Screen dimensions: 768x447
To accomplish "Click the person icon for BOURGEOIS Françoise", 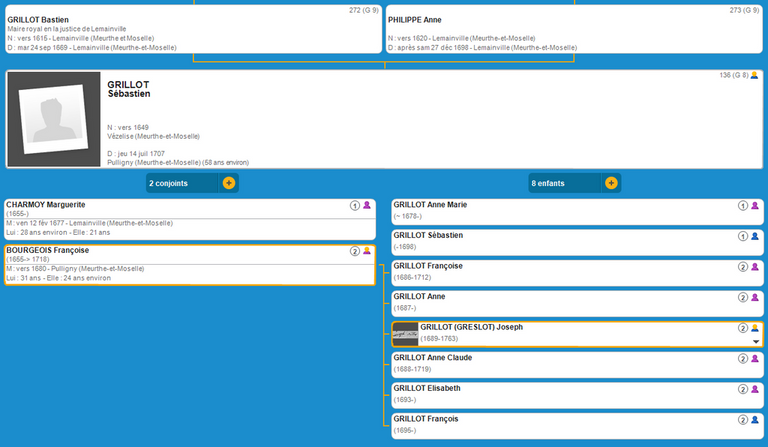I will [x=367, y=251].
